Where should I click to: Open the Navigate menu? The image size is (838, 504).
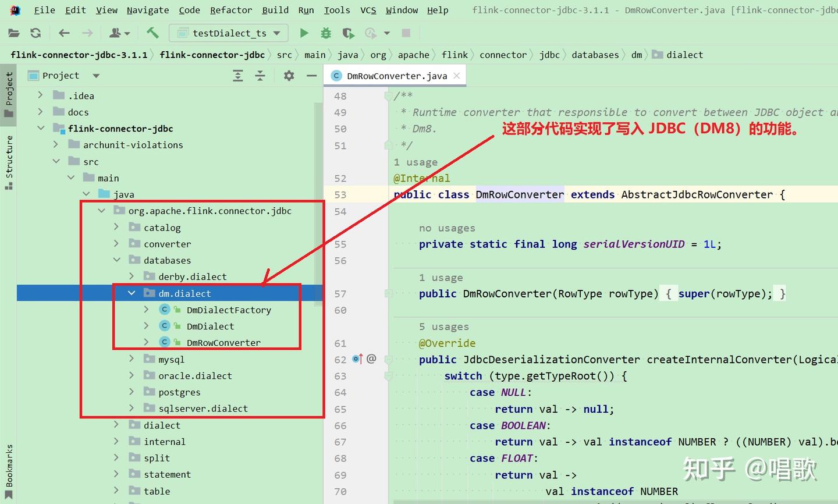[x=147, y=10]
